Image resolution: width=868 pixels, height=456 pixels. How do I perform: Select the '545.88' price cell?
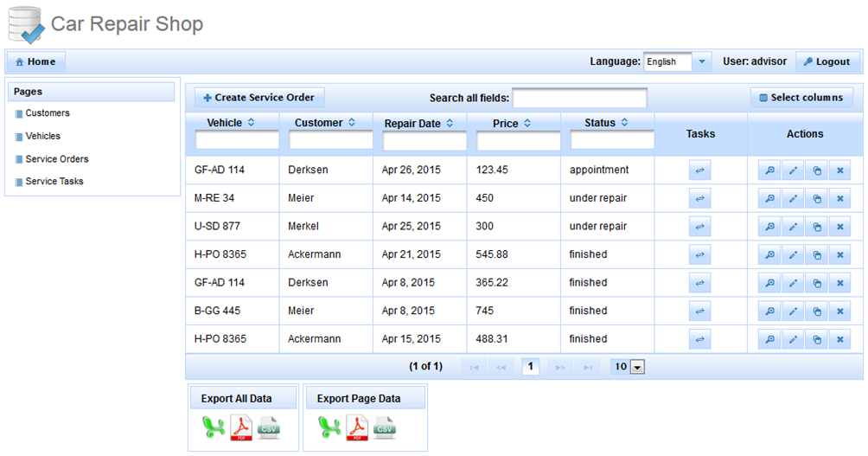(x=514, y=254)
